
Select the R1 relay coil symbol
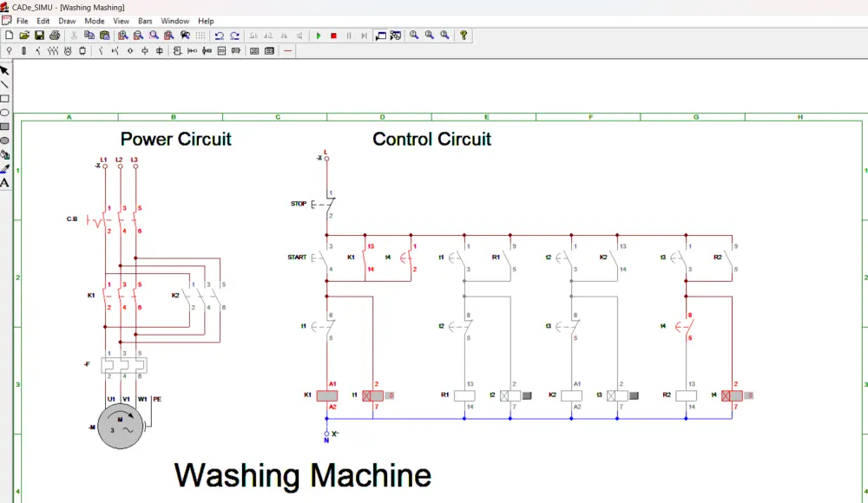point(464,395)
